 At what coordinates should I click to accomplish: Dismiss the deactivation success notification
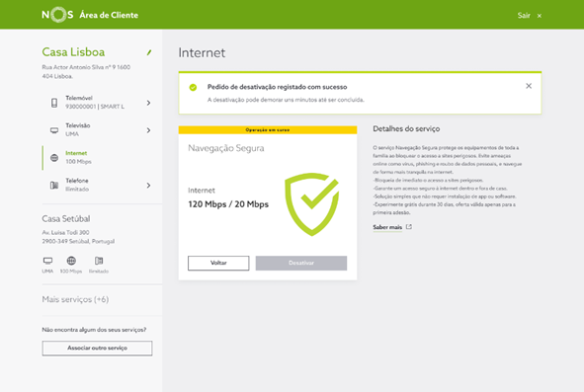529,86
